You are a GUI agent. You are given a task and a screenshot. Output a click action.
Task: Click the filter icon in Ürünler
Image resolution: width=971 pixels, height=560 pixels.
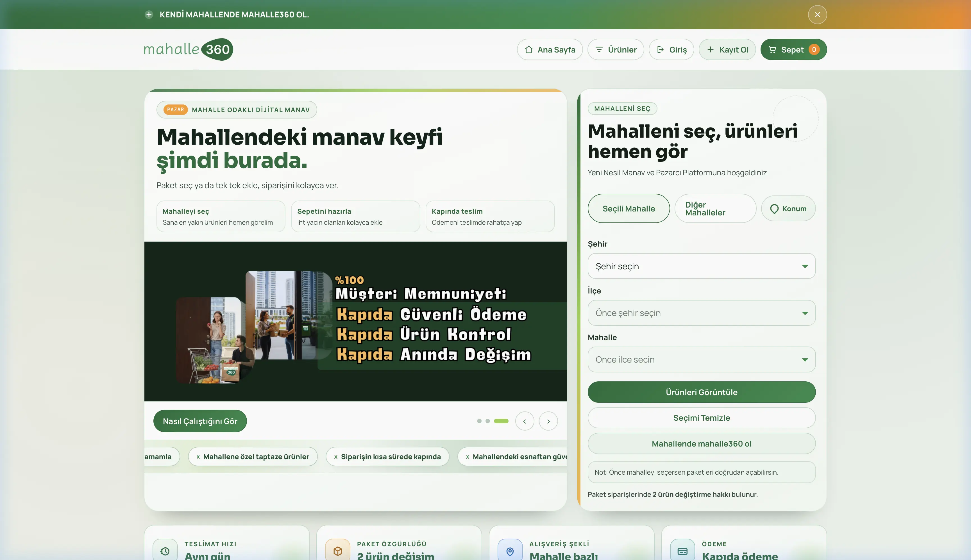(x=599, y=50)
